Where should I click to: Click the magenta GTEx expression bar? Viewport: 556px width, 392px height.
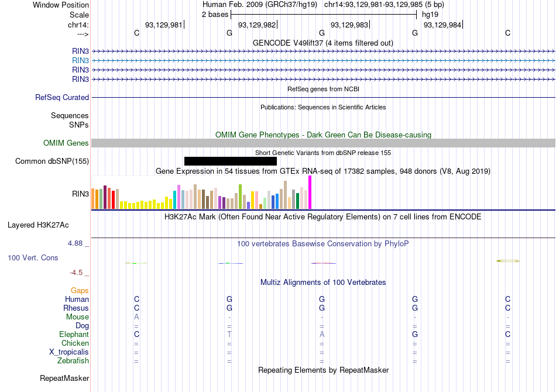tap(310, 192)
